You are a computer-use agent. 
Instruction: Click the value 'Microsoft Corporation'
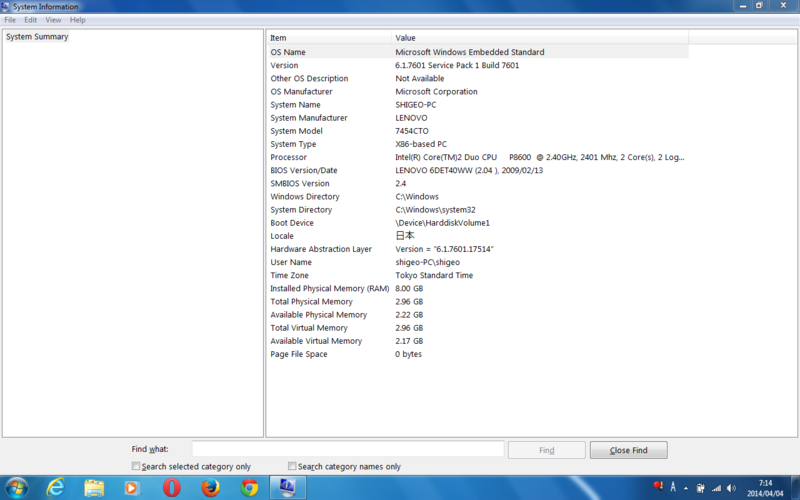[x=436, y=92]
